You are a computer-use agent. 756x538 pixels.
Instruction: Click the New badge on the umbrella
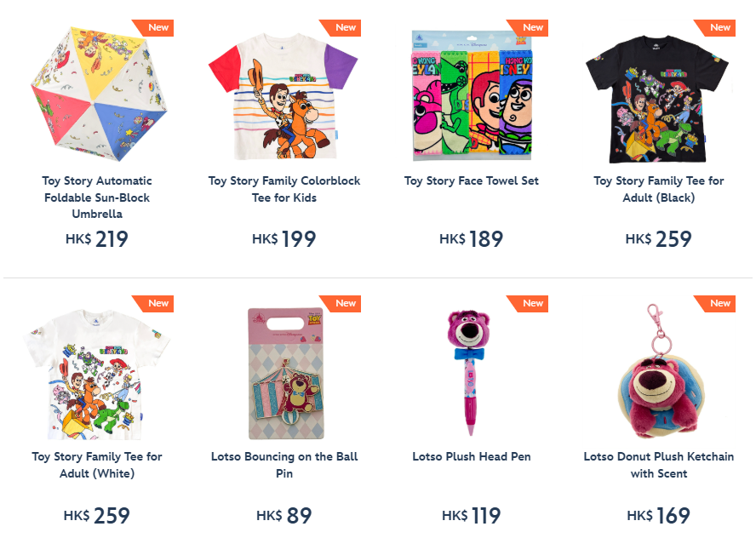tap(152, 28)
